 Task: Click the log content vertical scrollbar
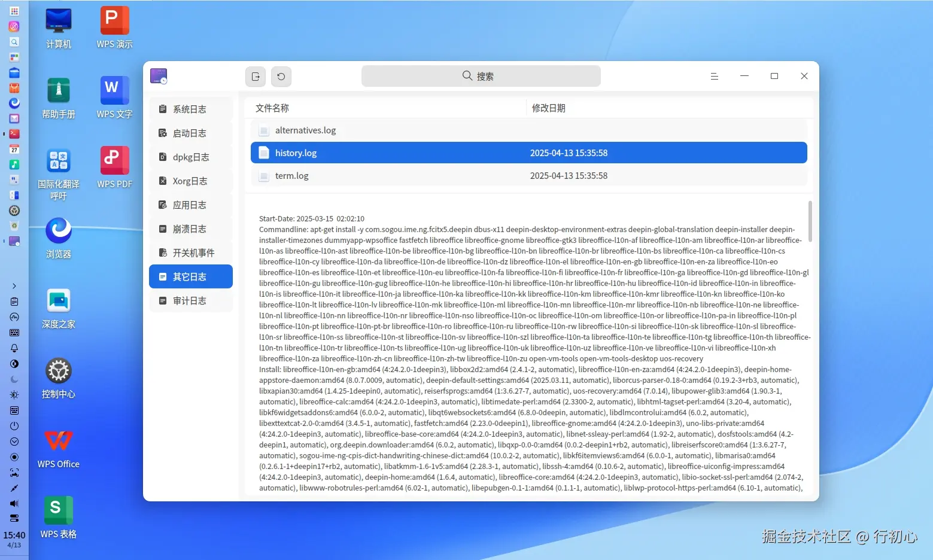pyautogui.click(x=810, y=221)
